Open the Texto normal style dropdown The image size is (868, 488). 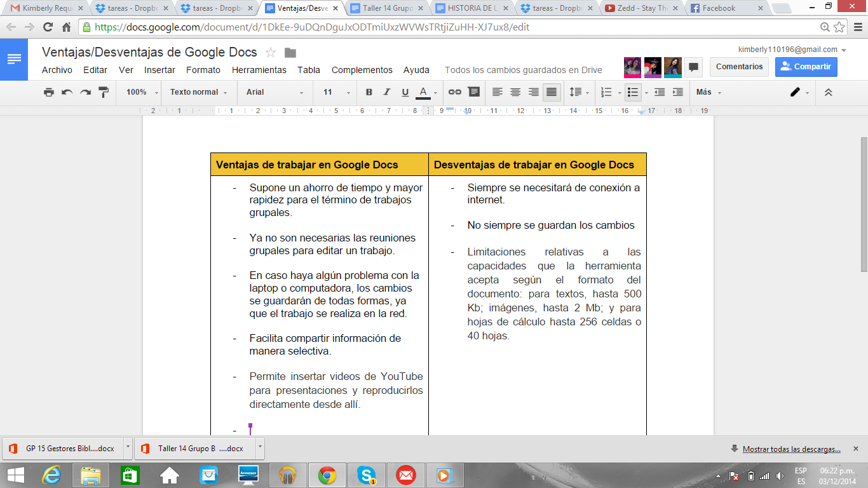coord(198,92)
